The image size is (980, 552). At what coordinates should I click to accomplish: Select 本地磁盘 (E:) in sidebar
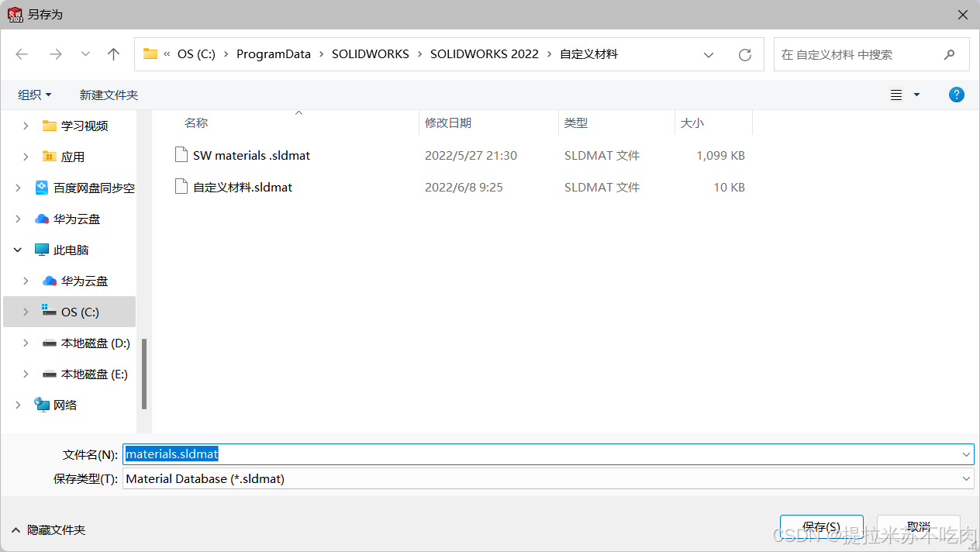coord(95,374)
